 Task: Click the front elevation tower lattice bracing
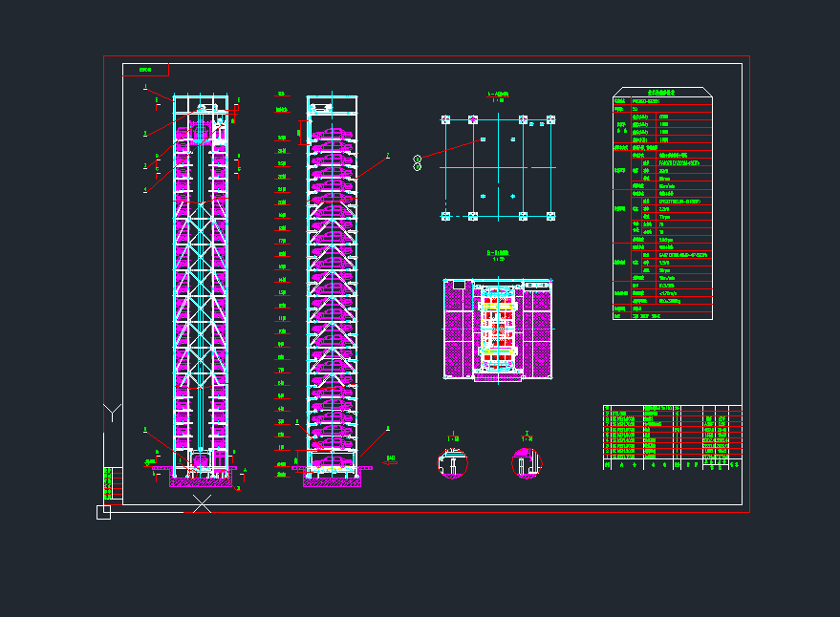click(201, 287)
